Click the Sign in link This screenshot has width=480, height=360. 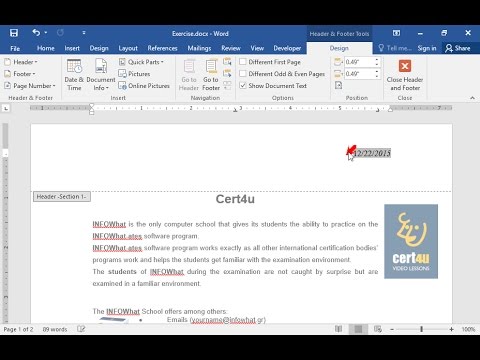coord(427,48)
